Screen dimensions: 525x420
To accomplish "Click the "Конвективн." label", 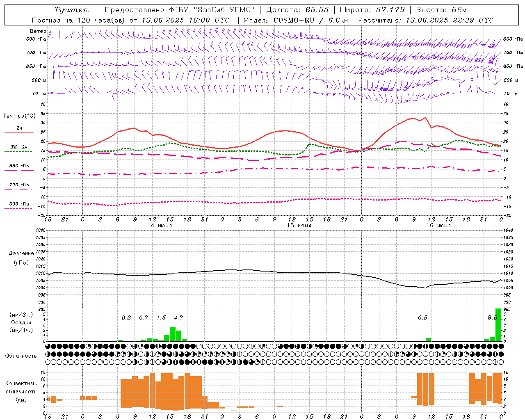I will click(21, 383).
